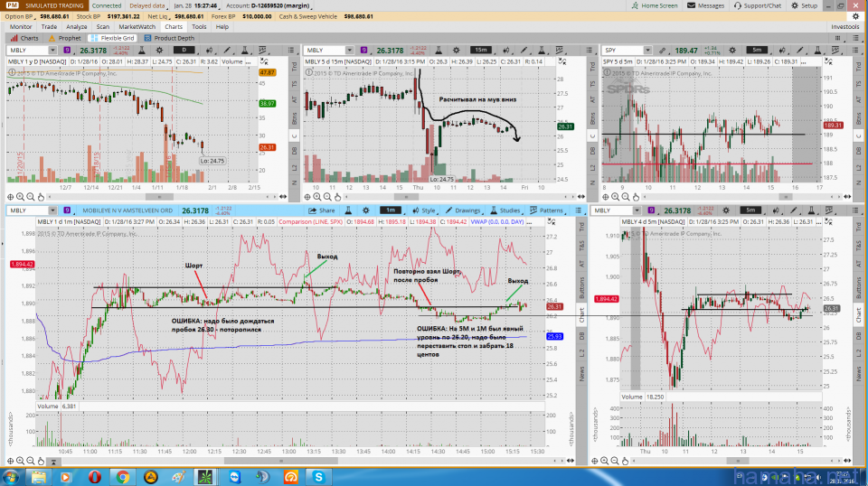Open Investools link

[x=844, y=26]
